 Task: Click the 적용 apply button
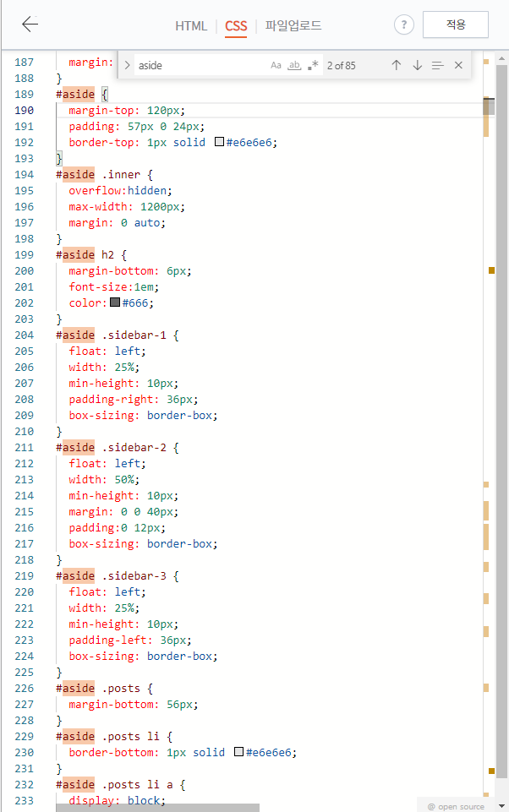456,25
